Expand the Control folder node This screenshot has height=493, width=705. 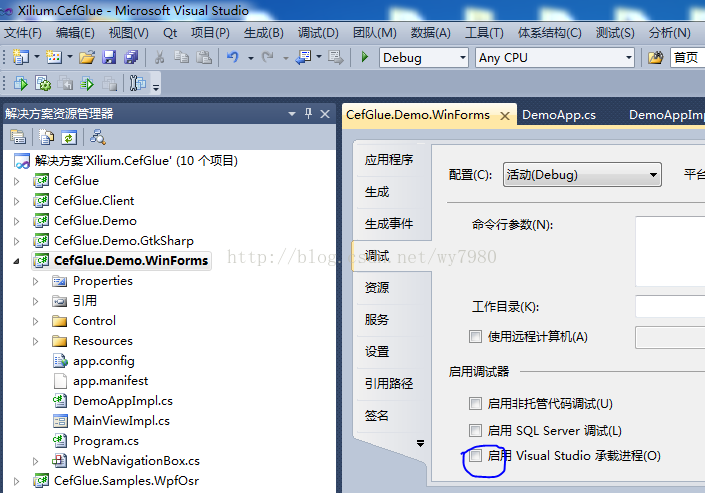(36, 321)
